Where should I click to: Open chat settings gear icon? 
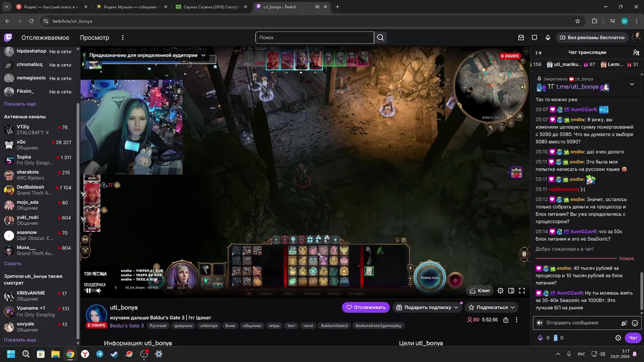618,338
